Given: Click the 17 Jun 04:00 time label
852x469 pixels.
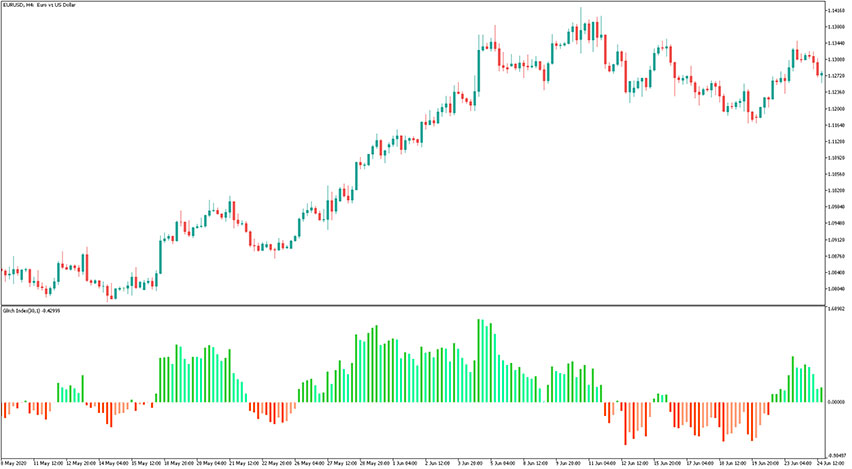Looking at the screenshot, I should click(700, 464).
